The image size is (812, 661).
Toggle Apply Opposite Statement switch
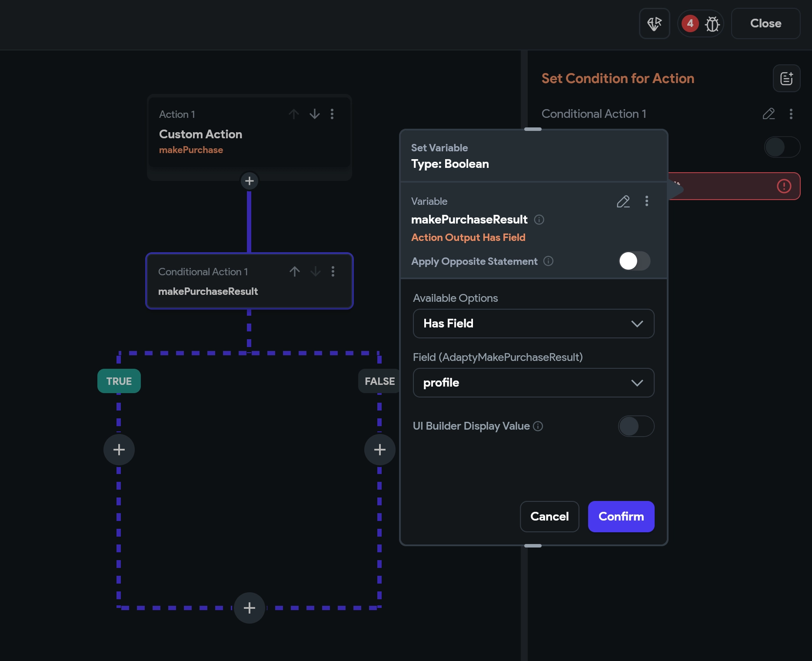pyautogui.click(x=634, y=261)
